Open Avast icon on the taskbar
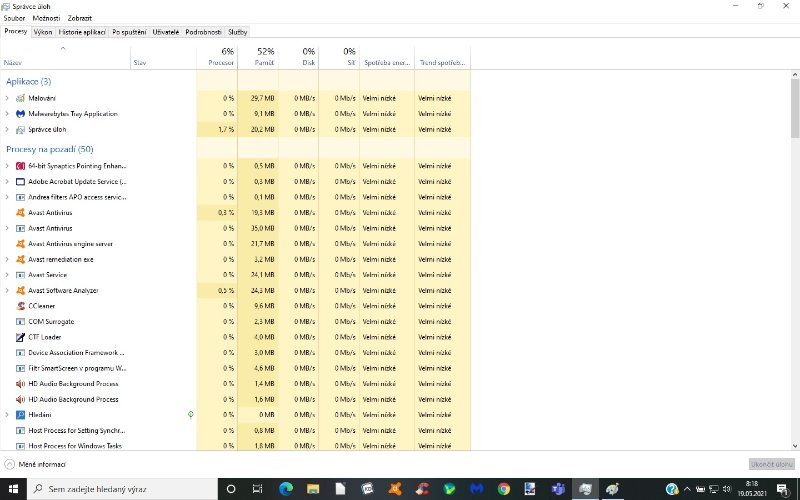800x500 pixels. point(395,489)
